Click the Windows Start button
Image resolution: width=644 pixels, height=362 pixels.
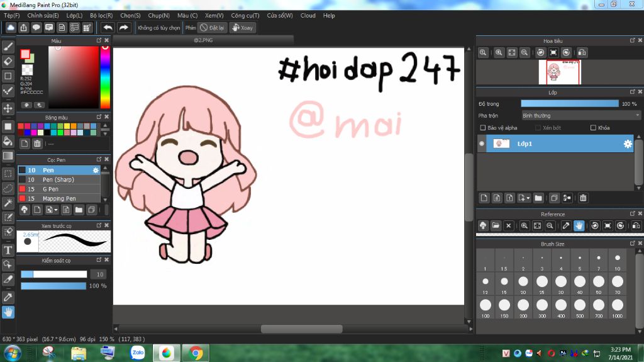[13, 353]
